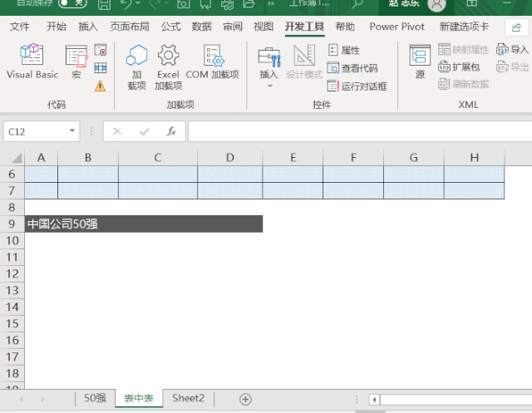
Task: Open Macro Security warning icon
Action: tap(100, 86)
